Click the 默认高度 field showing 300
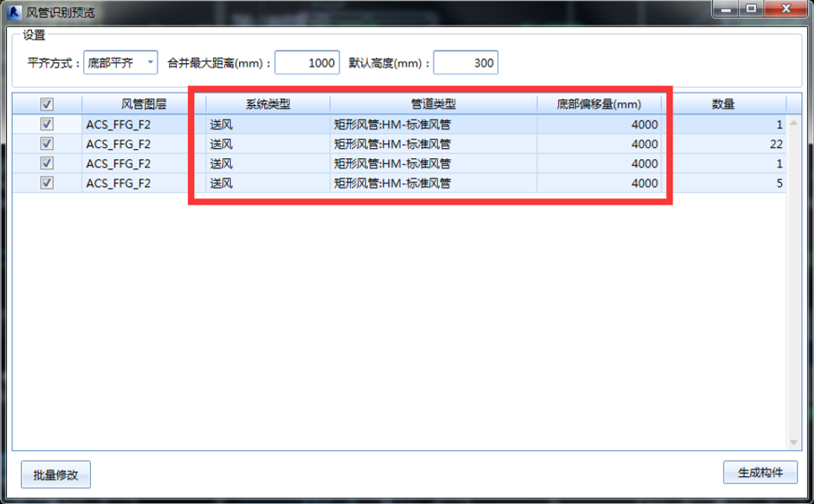 pos(466,63)
